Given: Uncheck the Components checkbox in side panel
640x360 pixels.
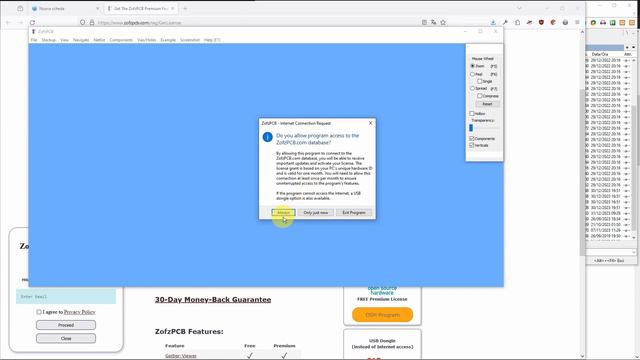Looking at the screenshot, I should [x=472, y=138].
